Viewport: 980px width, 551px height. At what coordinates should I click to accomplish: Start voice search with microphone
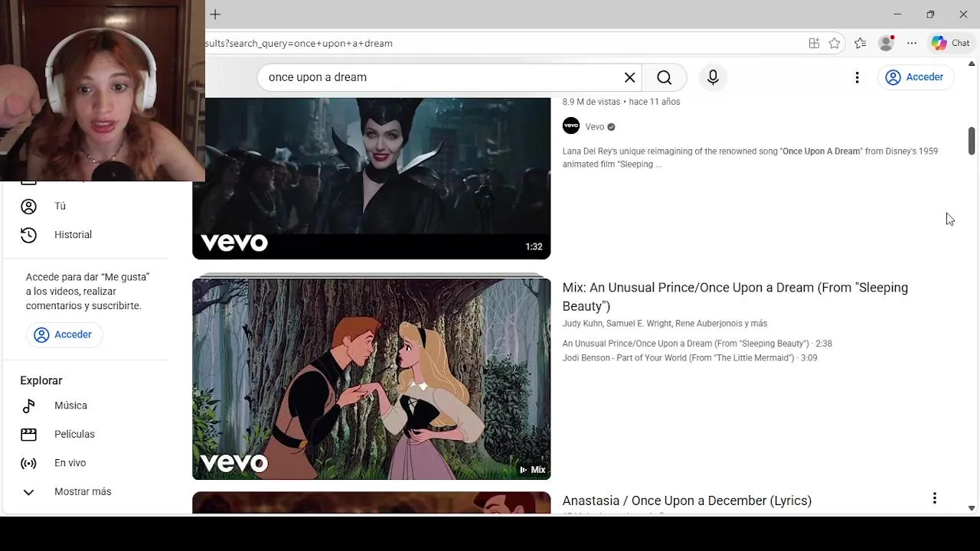coord(713,77)
